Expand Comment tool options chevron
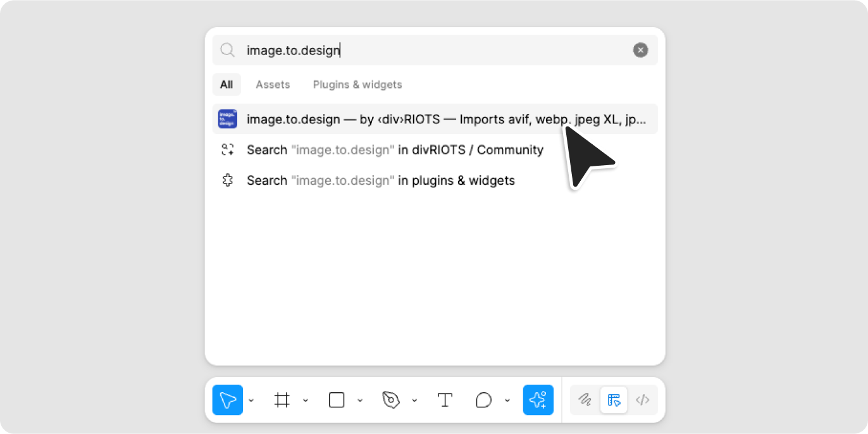The height and width of the screenshot is (434, 868). (507, 400)
